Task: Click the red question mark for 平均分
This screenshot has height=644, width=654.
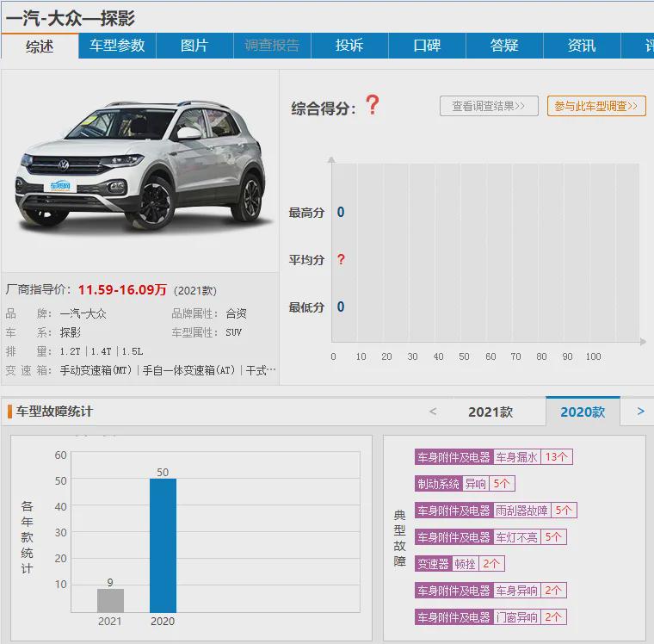Action: (341, 260)
